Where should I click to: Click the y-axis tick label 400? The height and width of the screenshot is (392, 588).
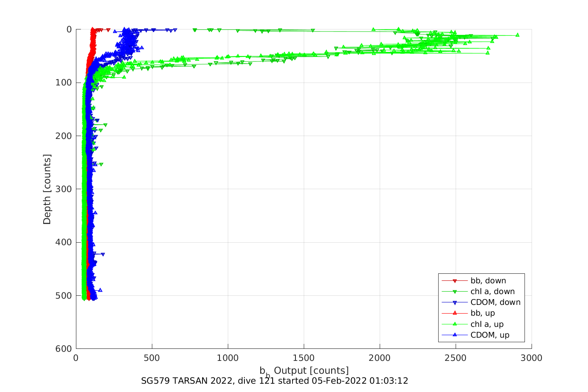[x=63, y=242]
